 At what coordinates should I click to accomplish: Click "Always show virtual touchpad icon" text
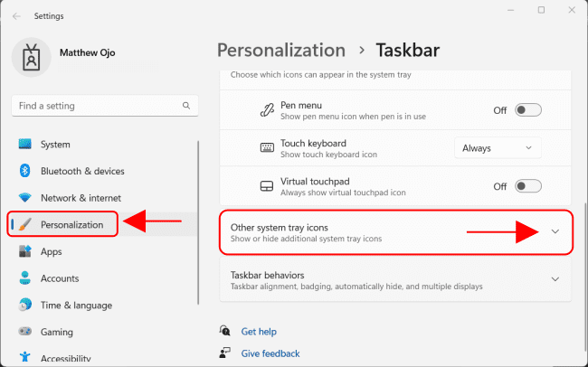(x=343, y=193)
